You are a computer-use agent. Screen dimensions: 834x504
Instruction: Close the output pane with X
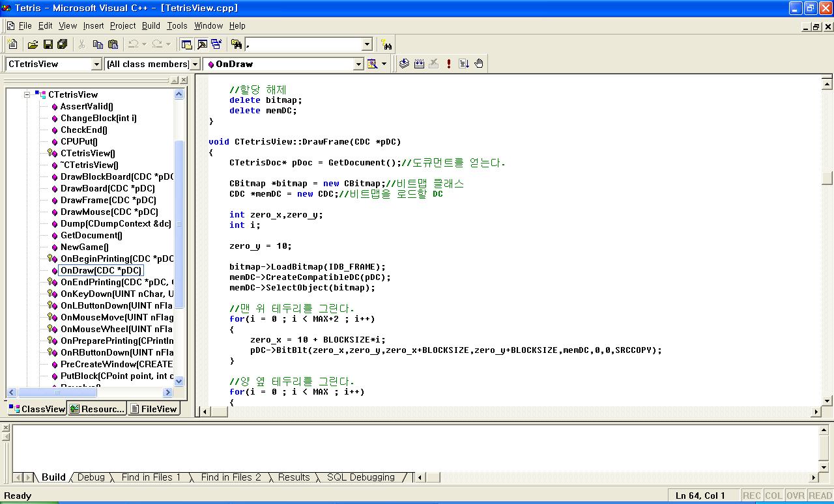click(x=6, y=428)
